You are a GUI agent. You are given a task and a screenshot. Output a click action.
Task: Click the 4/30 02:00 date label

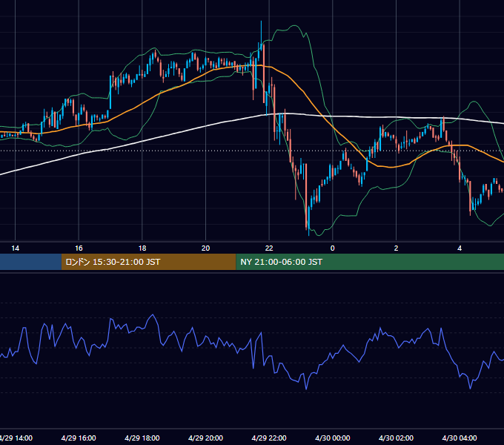coord(396,438)
